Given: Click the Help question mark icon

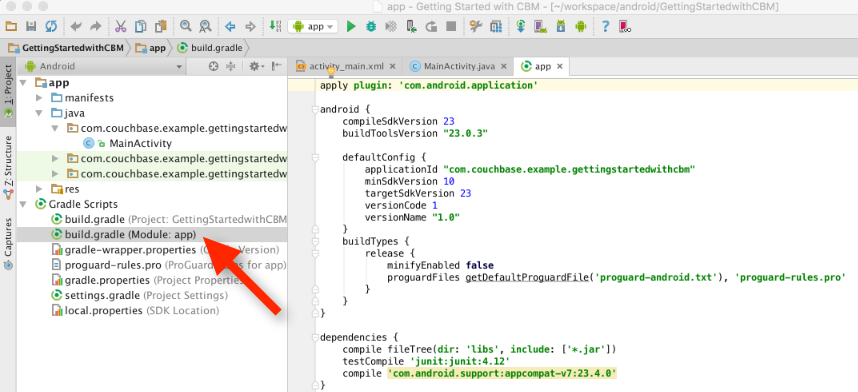Looking at the screenshot, I should (605, 26).
